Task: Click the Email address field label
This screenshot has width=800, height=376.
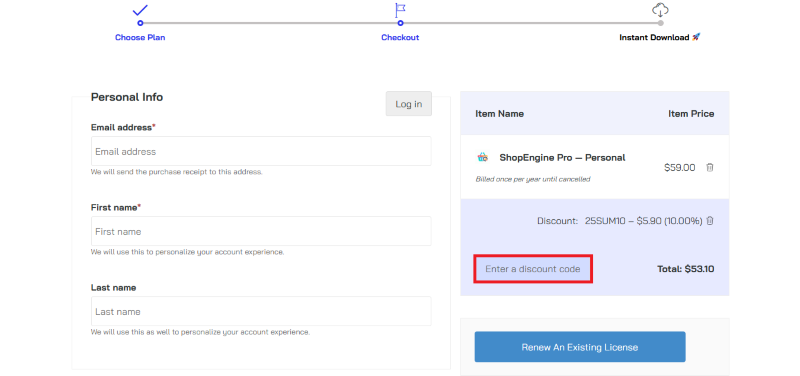Action: (x=123, y=127)
